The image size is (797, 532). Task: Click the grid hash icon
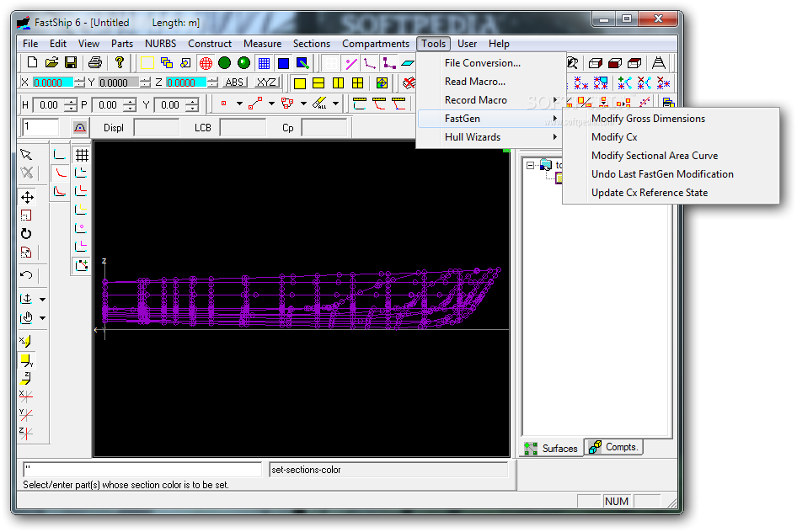82,155
